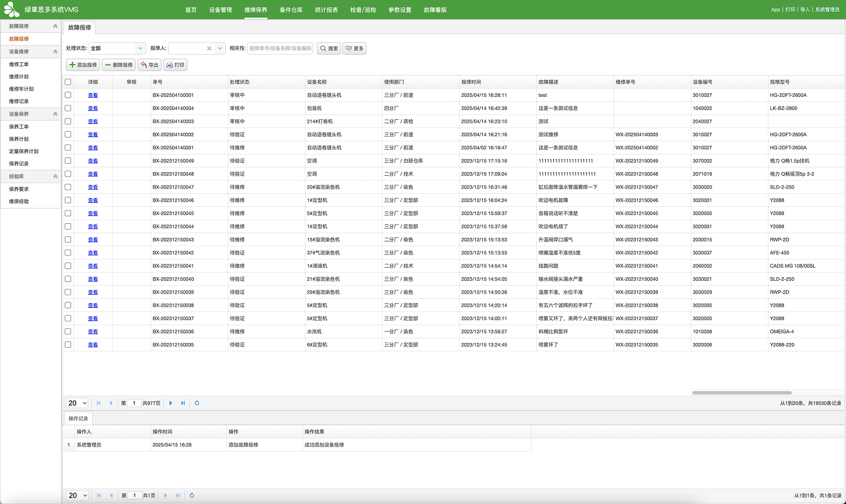Sort by the 报修时间 column header
This screenshot has width=846, height=504.
coord(498,82)
